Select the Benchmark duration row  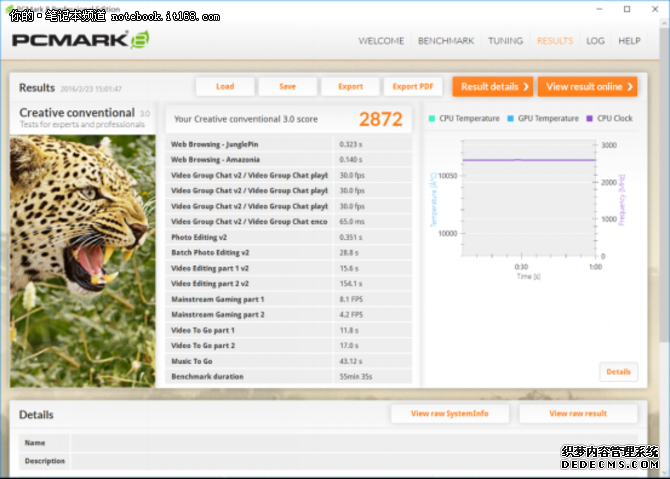289,376
